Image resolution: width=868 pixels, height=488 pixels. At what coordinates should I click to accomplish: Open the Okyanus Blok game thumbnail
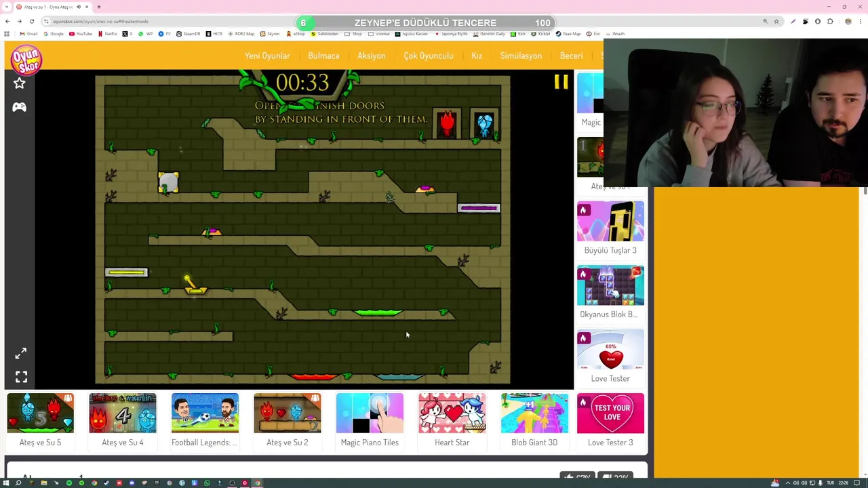[610, 285]
